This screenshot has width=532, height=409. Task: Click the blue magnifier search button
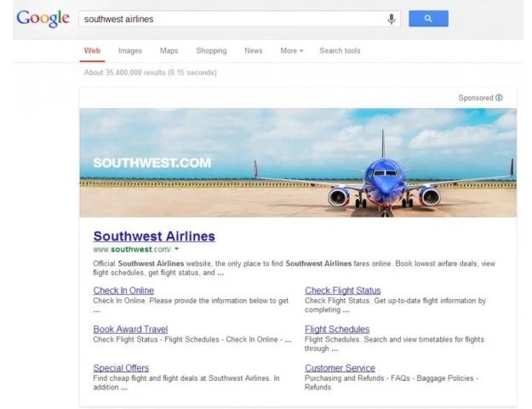[428, 19]
